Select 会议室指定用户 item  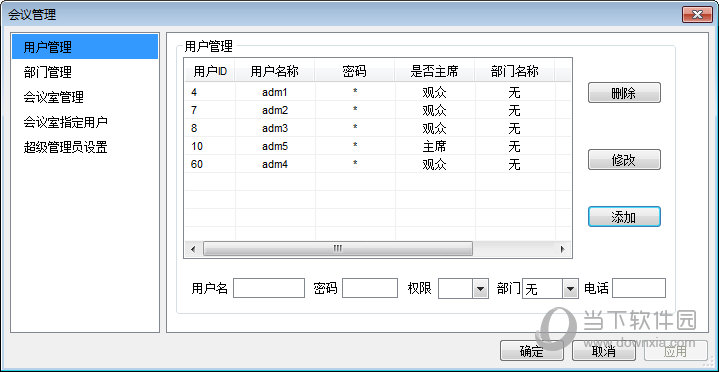click(85, 122)
